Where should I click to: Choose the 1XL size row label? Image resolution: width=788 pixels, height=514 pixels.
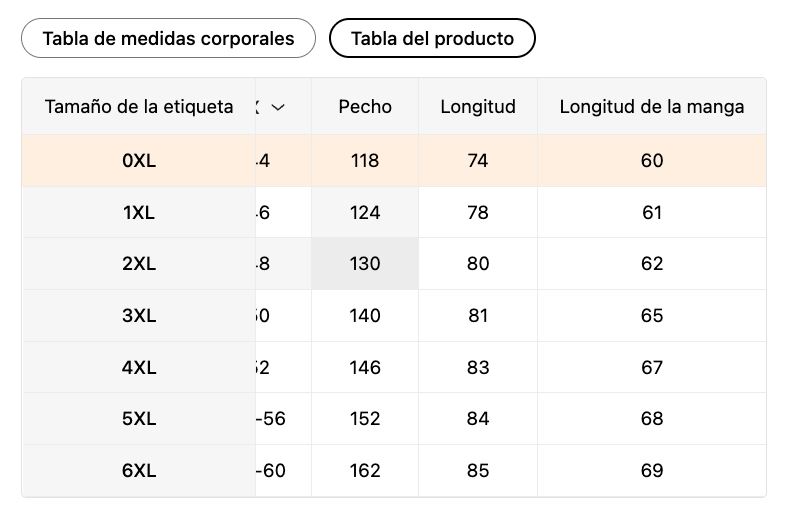139,213
